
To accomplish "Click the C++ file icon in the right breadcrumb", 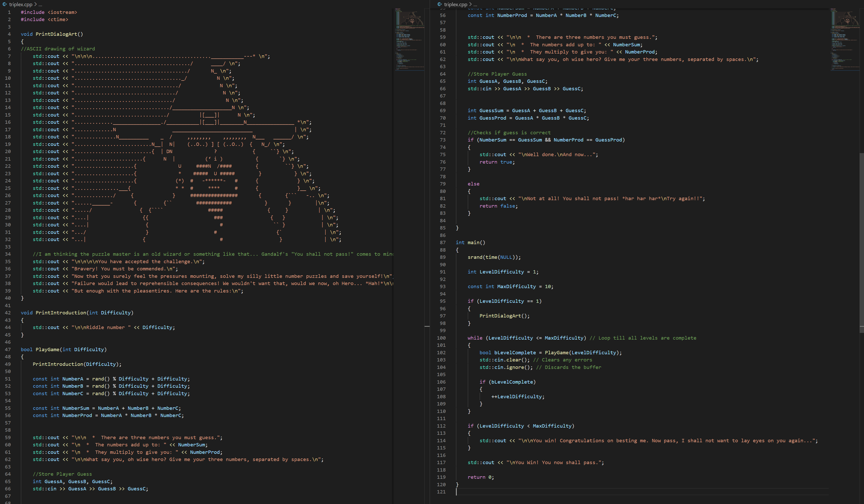I will pos(440,4).
